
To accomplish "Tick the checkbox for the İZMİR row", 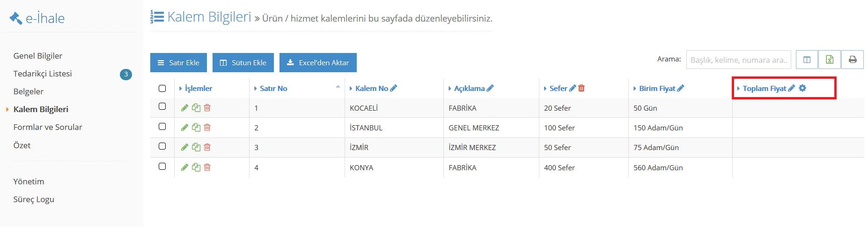I will coord(162,146).
